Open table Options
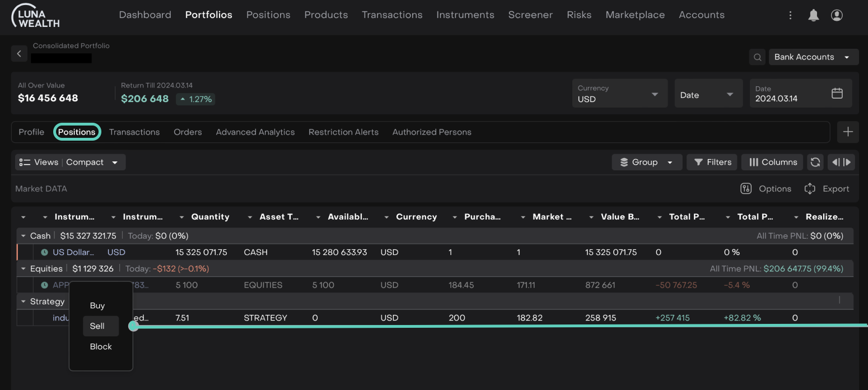 (x=766, y=189)
